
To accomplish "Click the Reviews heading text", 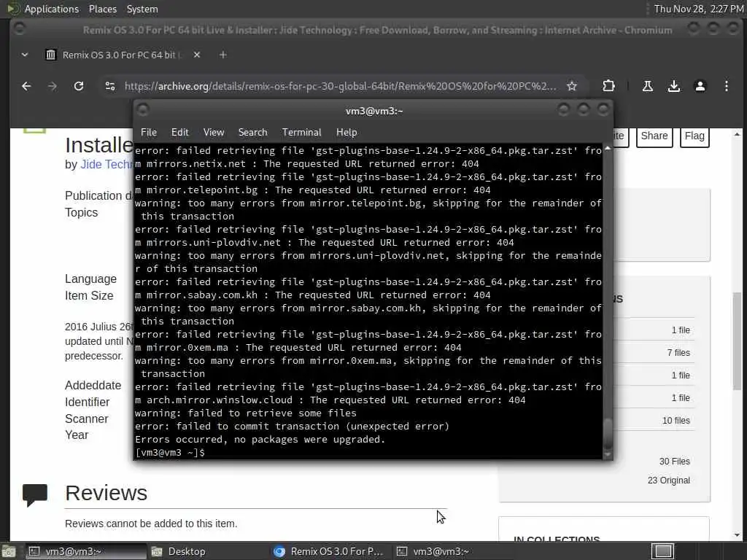I will (x=107, y=493).
